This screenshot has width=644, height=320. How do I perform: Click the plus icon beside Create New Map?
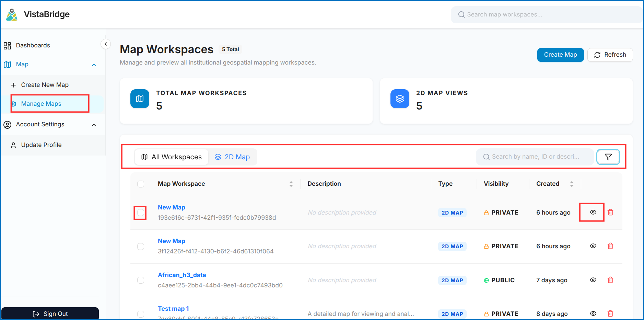coord(13,85)
